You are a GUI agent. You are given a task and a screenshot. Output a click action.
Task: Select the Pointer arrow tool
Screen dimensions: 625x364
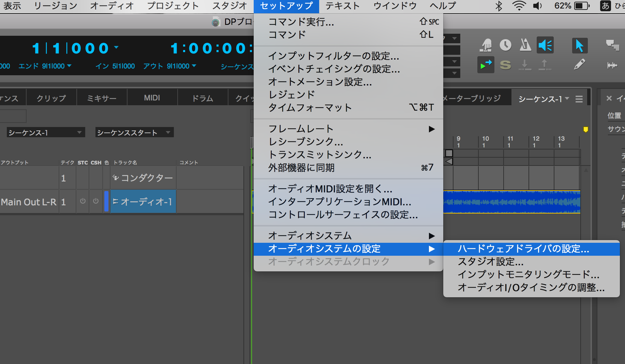click(x=579, y=46)
